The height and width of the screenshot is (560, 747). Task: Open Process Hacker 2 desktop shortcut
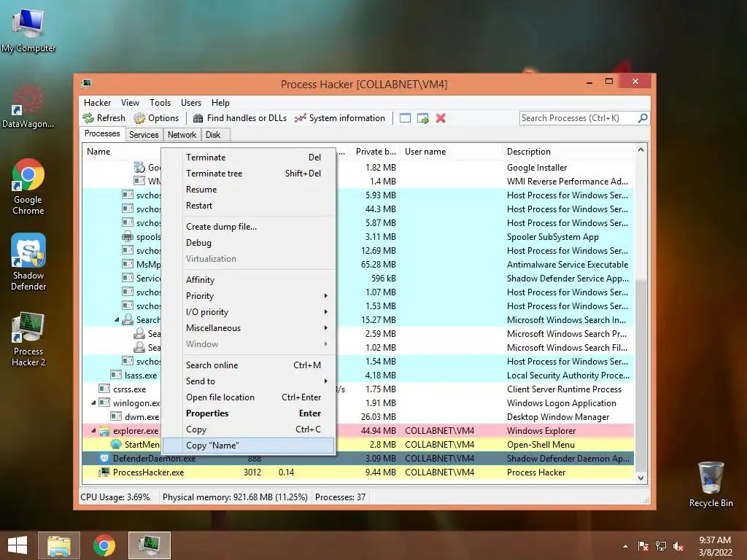pos(28,339)
